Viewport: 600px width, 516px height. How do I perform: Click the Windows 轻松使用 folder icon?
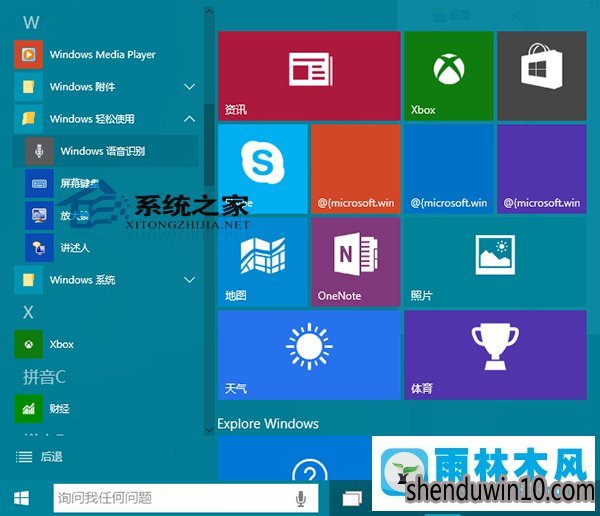[x=28, y=119]
